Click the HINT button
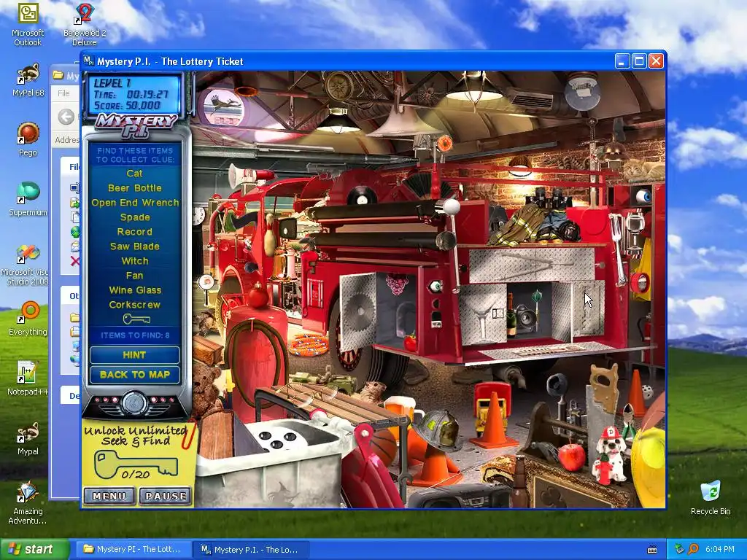Viewport: 747px width, 560px height. click(134, 355)
